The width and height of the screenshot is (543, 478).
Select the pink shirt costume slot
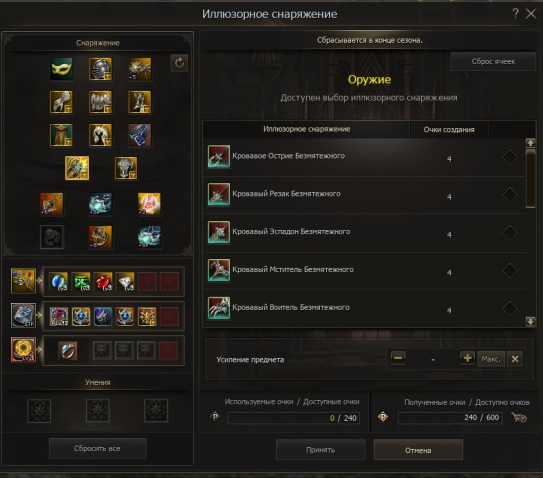click(x=149, y=204)
